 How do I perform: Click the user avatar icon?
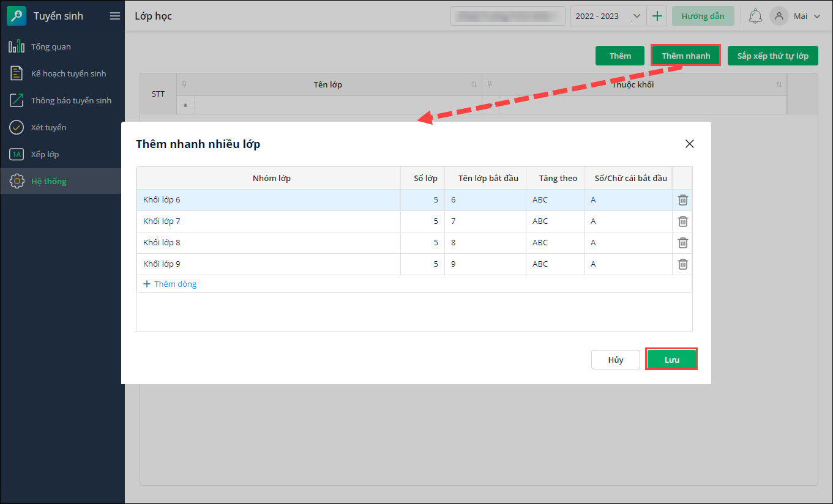[779, 16]
